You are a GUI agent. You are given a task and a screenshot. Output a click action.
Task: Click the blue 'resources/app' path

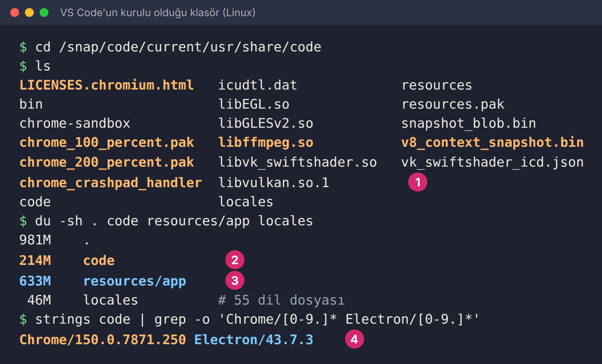135,281
